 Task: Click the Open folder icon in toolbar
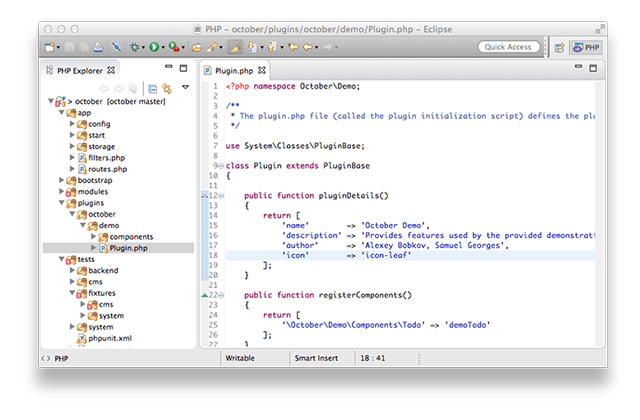coord(197,47)
